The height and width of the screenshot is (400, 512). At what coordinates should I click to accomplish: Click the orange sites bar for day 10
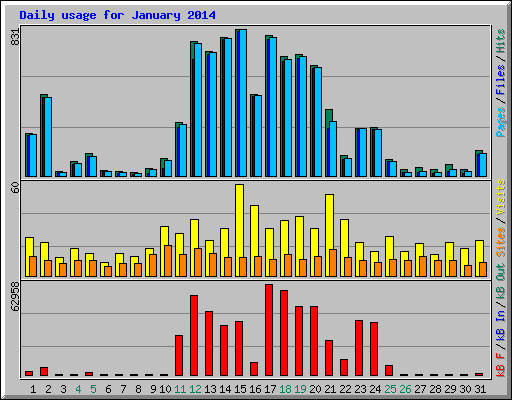pos(168,261)
